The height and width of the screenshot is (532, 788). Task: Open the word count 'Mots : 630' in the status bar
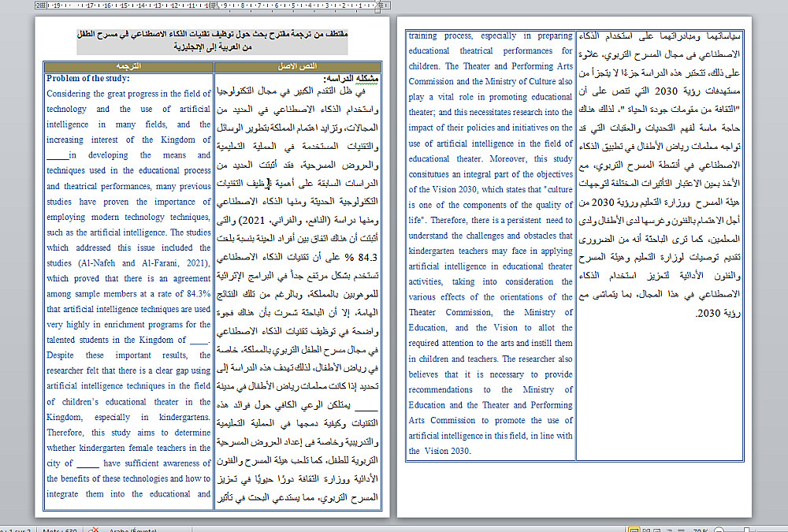click(61, 530)
